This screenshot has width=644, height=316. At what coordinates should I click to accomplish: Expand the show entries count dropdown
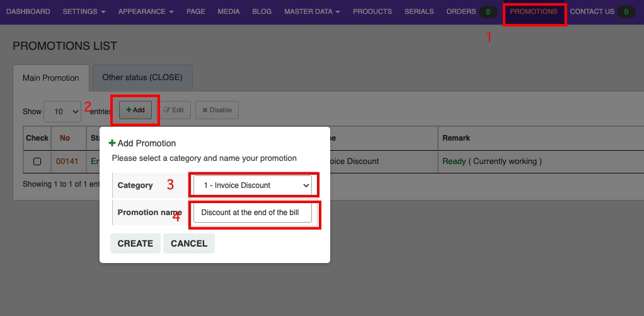(62, 112)
